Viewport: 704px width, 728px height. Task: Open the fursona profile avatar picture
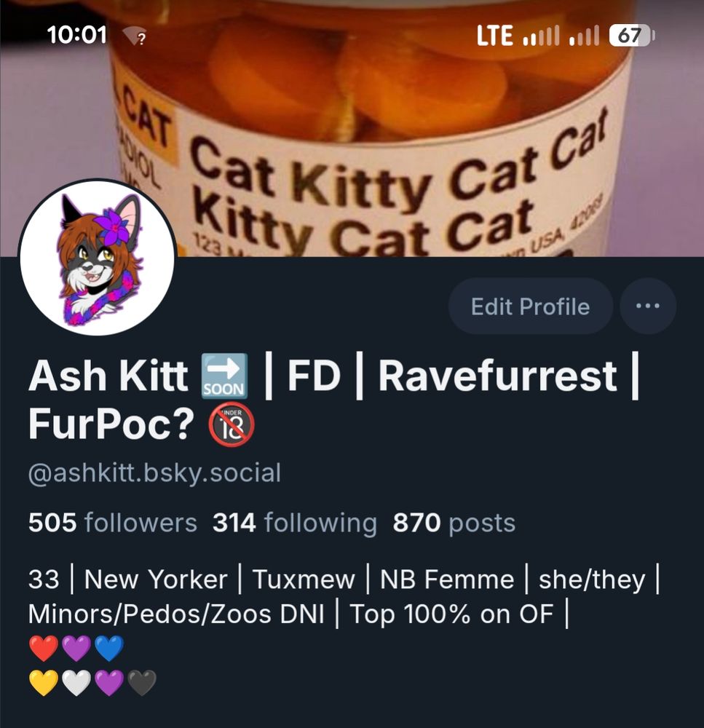[98, 257]
